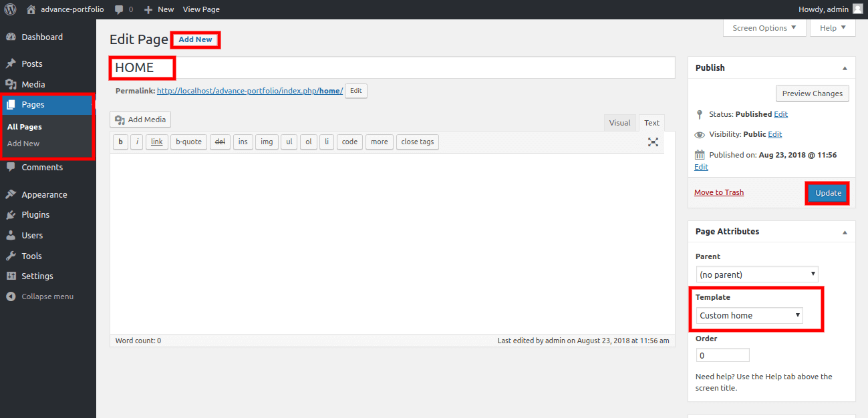Click the Posts pushpin icon
This screenshot has width=868, height=418.
point(11,63)
